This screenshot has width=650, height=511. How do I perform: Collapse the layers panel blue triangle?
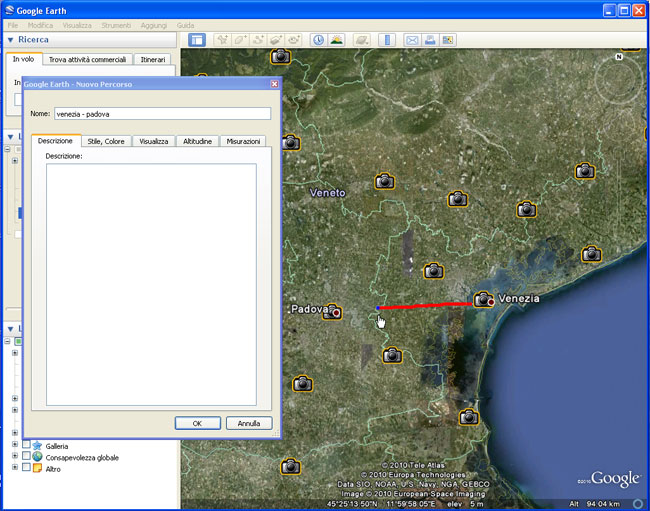click(x=10, y=329)
